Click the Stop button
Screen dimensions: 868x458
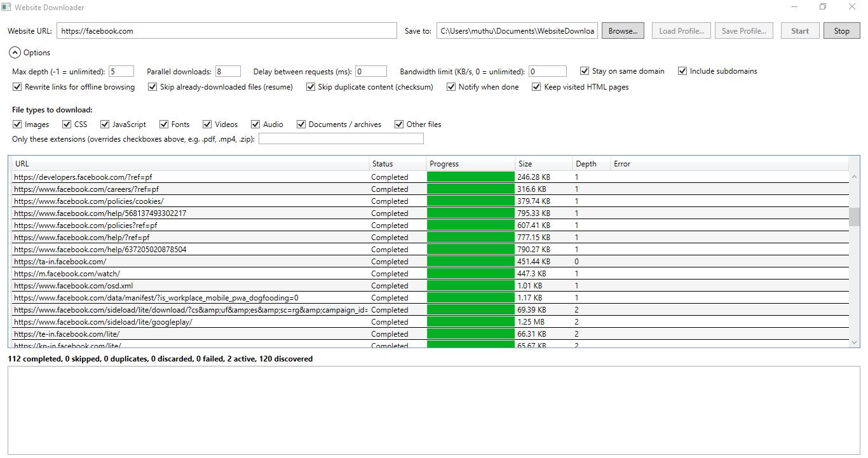coord(841,30)
